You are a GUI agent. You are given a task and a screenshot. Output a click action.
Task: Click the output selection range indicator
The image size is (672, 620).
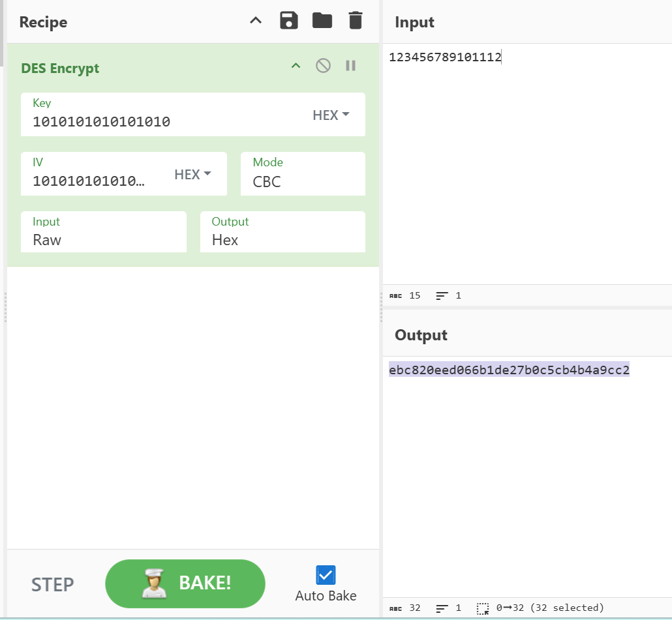540,608
